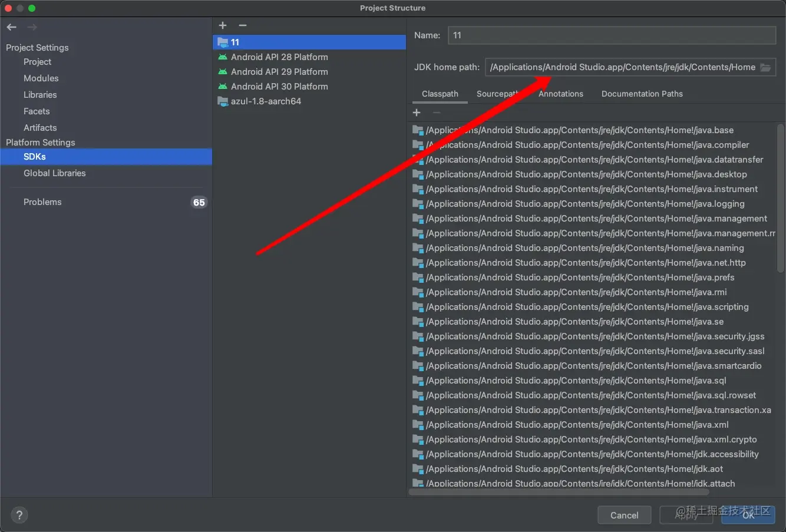Click folder icon of java.logging entry
Screen dimensions: 786x532
[x=418, y=204]
